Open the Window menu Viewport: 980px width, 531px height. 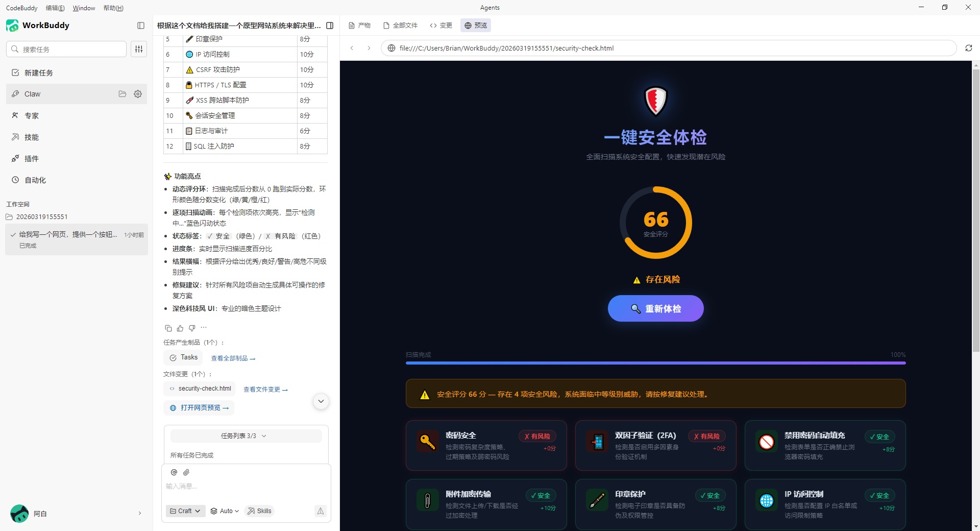click(84, 8)
